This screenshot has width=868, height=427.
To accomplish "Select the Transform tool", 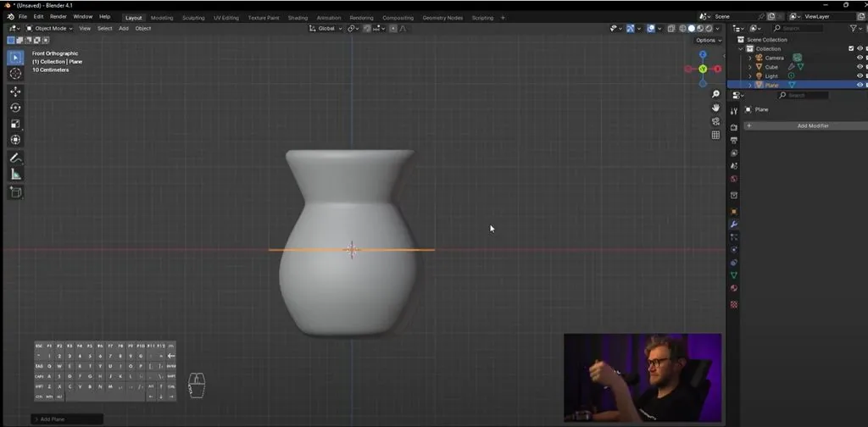I will pyautogui.click(x=15, y=140).
